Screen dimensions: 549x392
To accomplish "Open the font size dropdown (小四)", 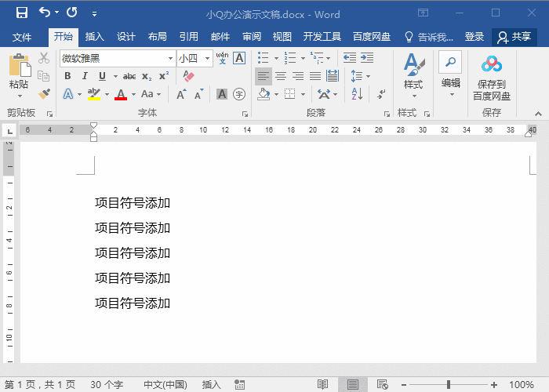I will pyautogui.click(x=208, y=58).
